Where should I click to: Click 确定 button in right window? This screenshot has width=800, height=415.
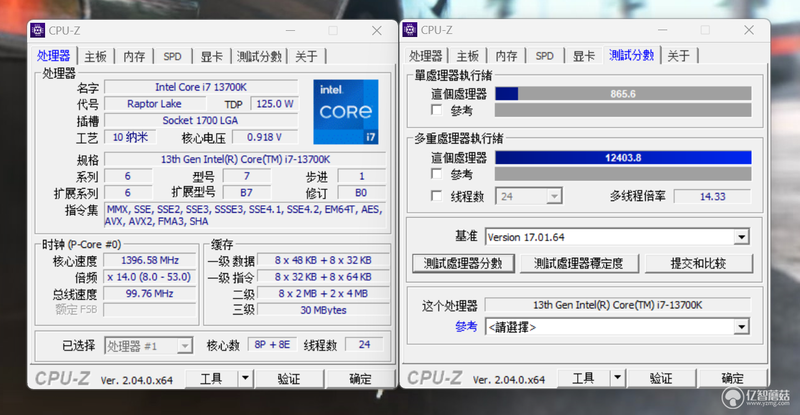[x=733, y=378]
